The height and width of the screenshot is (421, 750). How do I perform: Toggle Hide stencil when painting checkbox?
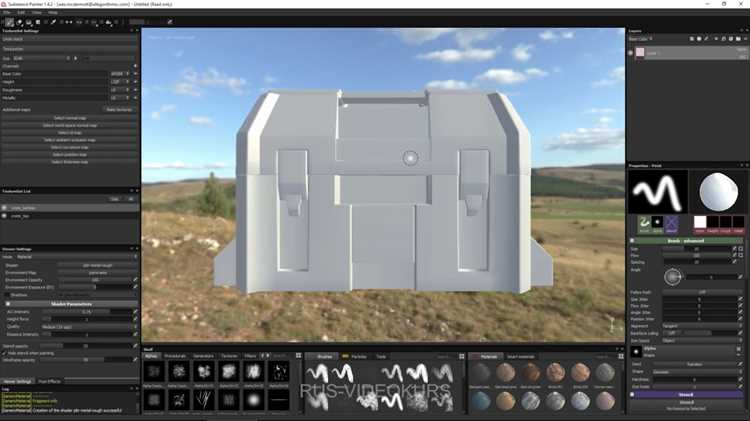click(x=4, y=353)
